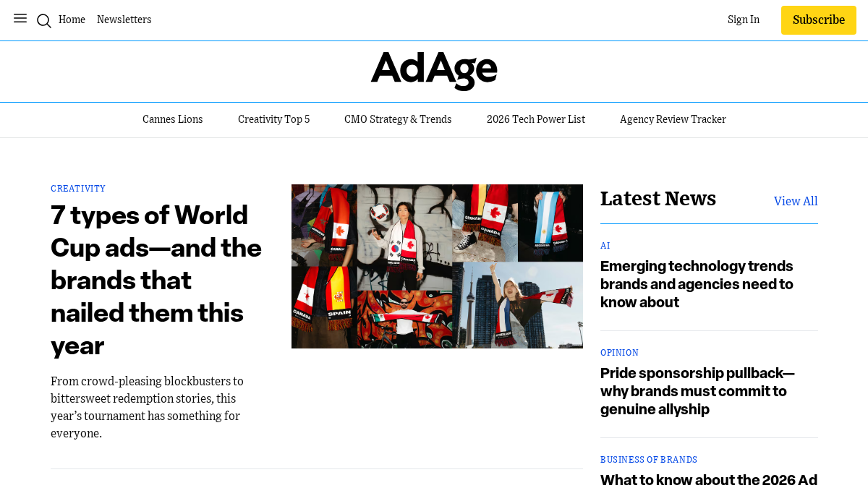Image resolution: width=868 pixels, height=488 pixels.
Task: Select the BUSINESS OF BRANDS category label
Action: 649,460
